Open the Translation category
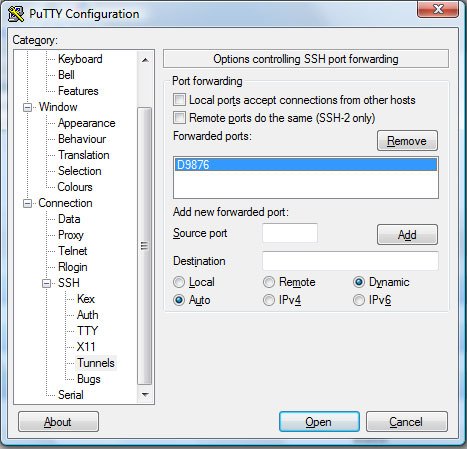 [x=84, y=155]
